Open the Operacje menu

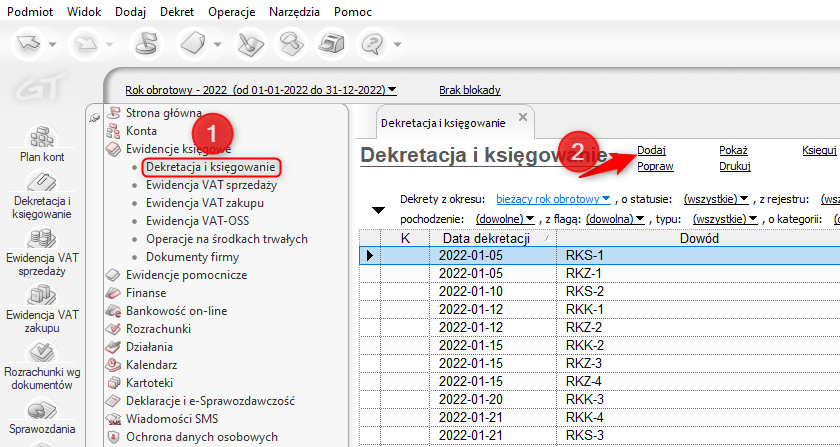coord(231,12)
